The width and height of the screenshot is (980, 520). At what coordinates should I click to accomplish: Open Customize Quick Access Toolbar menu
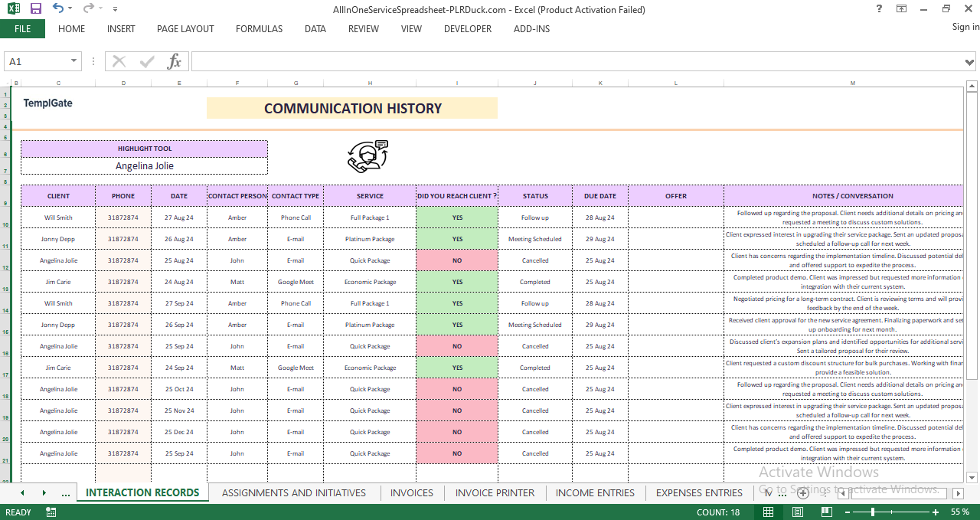coord(115,9)
